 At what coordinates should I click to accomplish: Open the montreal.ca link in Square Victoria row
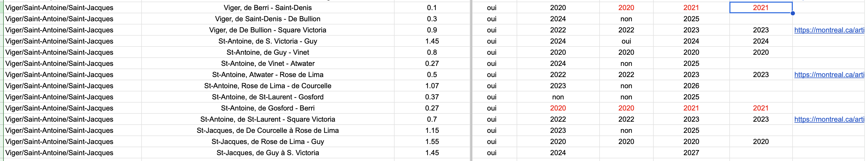[x=829, y=30]
